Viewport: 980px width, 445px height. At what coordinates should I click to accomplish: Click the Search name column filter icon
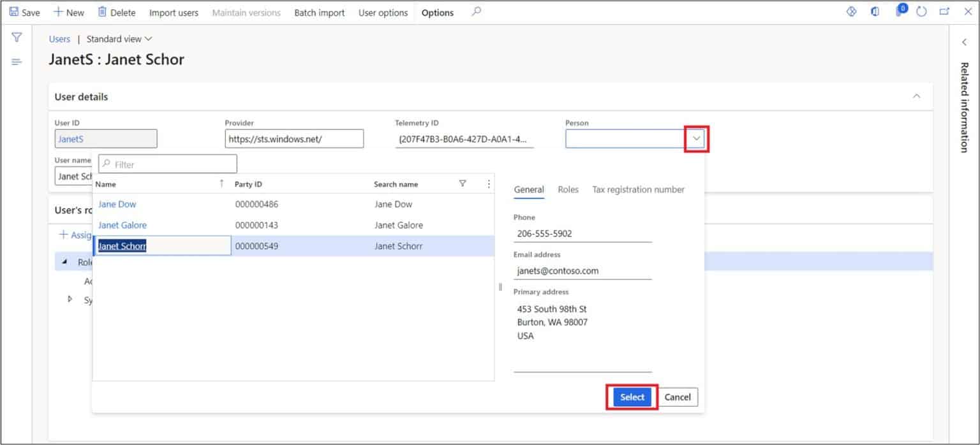[463, 184]
